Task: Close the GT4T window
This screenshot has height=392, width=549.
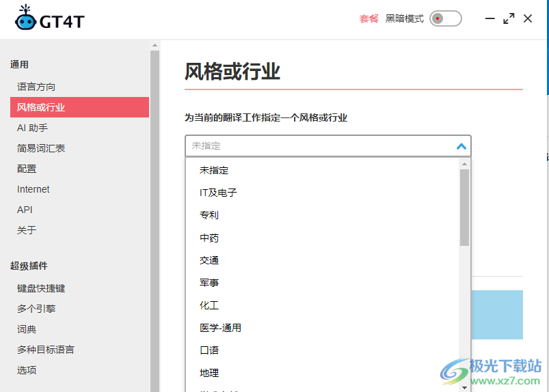Action: click(528, 18)
